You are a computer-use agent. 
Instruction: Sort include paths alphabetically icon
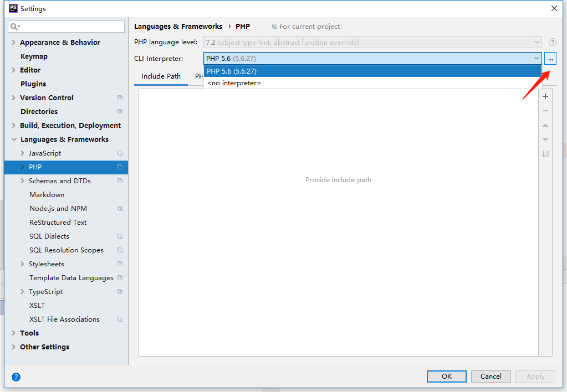coord(545,154)
